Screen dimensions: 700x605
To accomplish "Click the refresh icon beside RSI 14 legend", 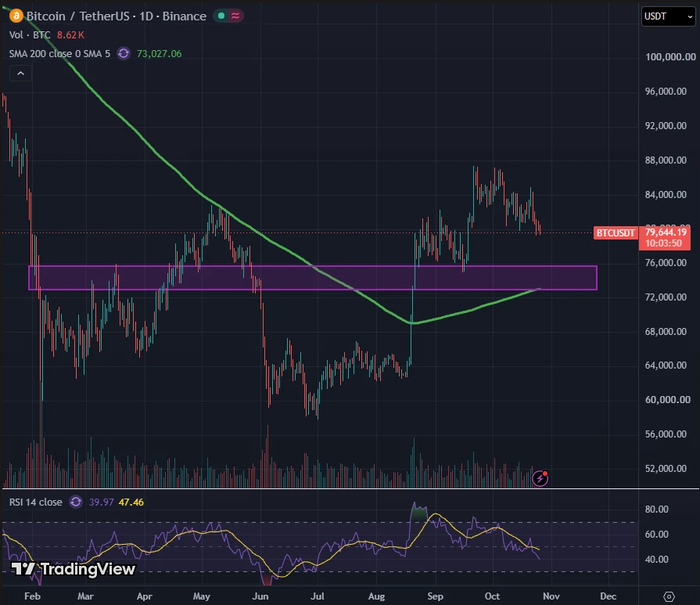I will [x=76, y=502].
